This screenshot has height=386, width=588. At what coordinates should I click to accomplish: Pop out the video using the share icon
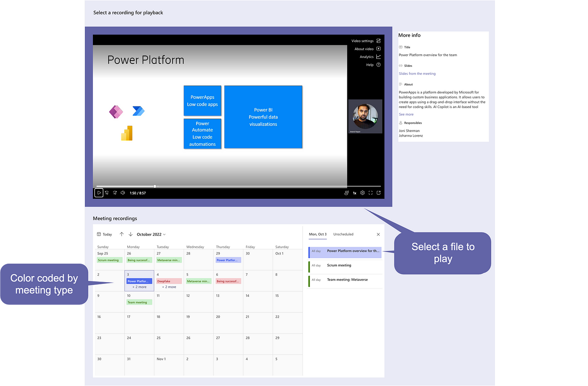378,193
